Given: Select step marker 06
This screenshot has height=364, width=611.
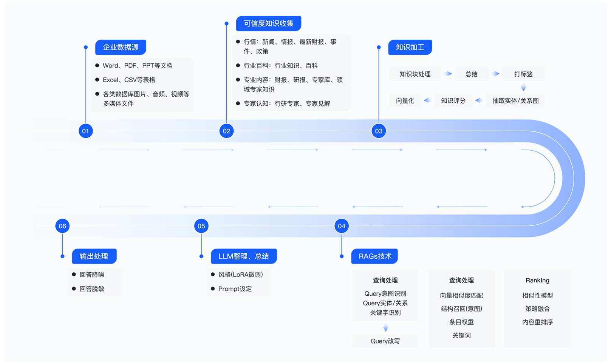Looking at the screenshot, I should 62,226.
